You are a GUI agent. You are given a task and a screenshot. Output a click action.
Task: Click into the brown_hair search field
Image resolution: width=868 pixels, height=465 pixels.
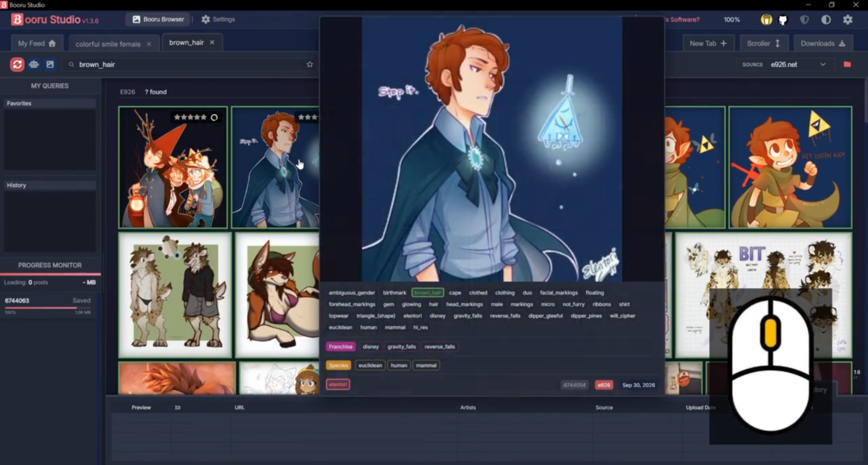click(190, 65)
